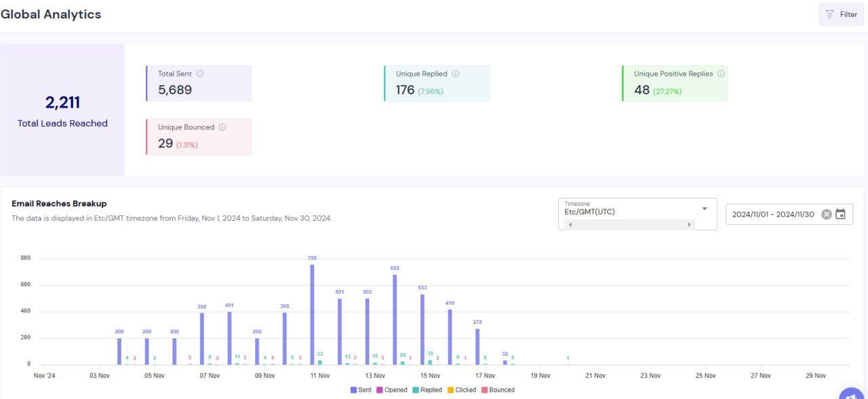Toggle the Bounced series in the chart legend
Image resolution: width=868 pixels, height=399 pixels.
498,390
